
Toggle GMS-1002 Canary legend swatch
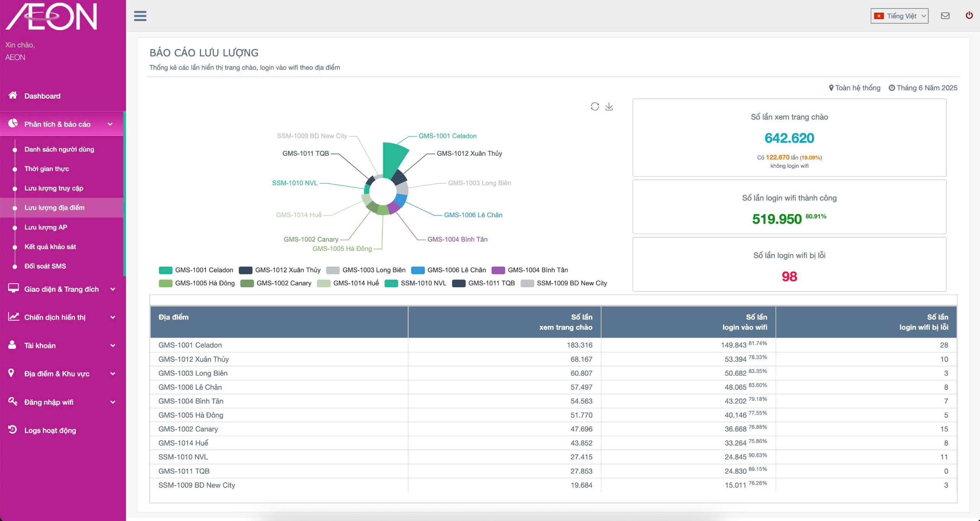(247, 283)
